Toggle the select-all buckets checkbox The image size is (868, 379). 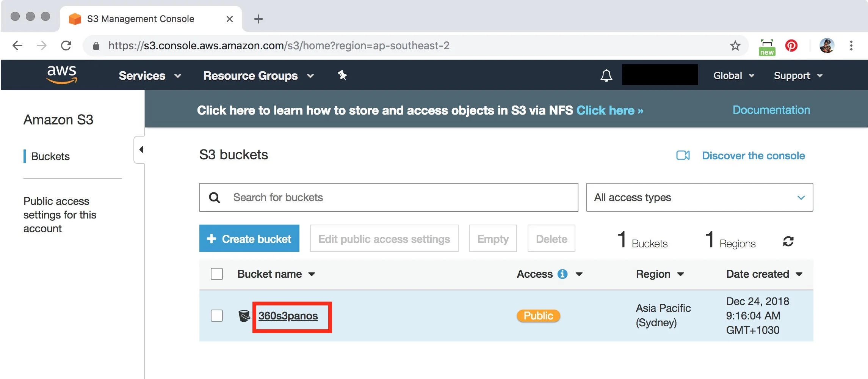[217, 274]
